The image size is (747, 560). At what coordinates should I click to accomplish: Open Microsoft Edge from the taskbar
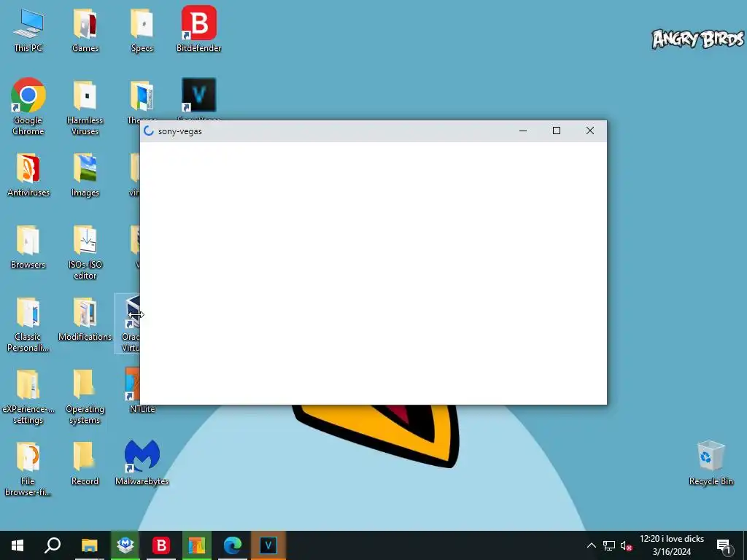tap(233, 545)
